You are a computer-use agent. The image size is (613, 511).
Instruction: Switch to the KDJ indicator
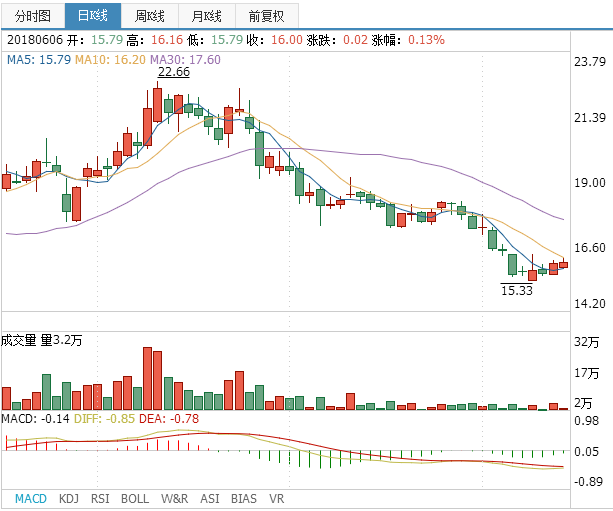69,498
